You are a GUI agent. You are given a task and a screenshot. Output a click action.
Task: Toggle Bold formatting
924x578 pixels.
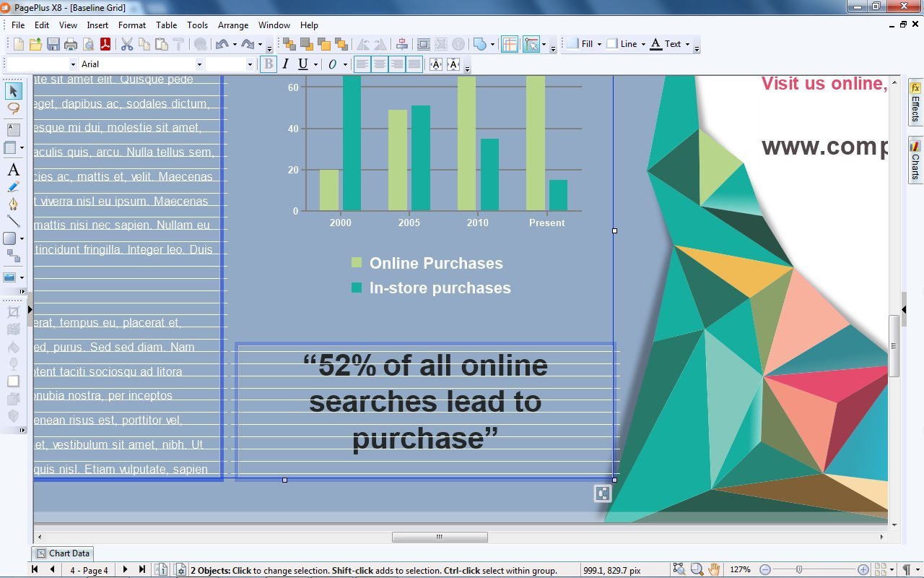(268, 64)
